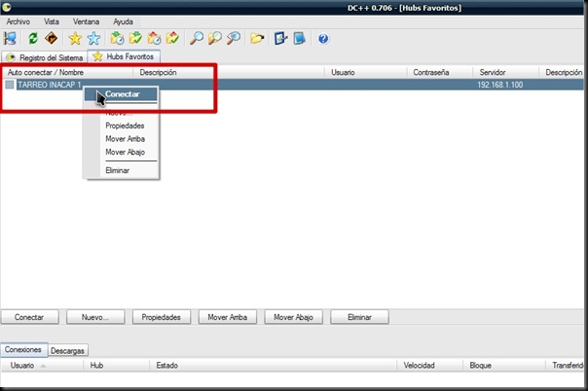Click server address 192.168.1.100
Viewport: 588px width, 391px height.
pyautogui.click(x=499, y=85)
